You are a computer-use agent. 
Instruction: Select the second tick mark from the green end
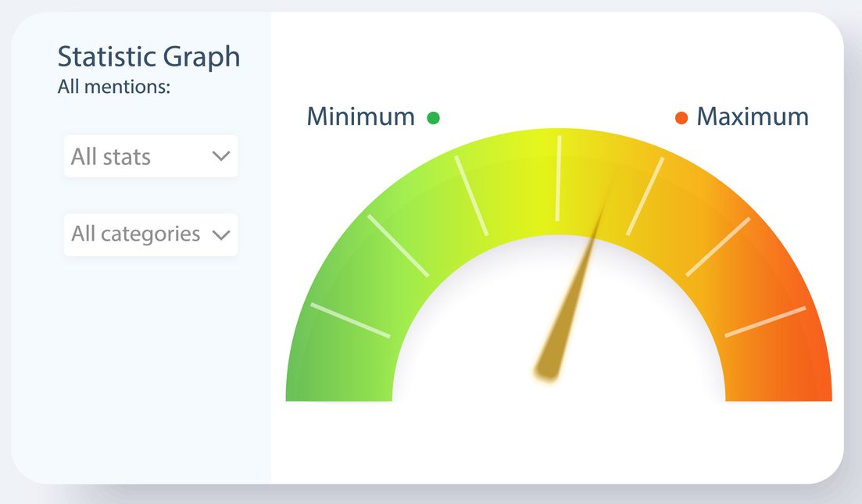(398, 245)
